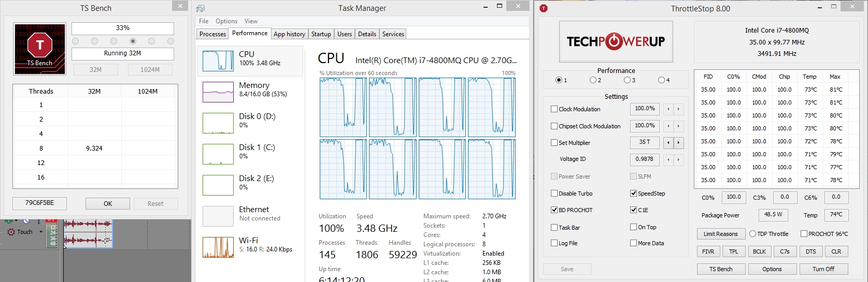The width and height of the screenshot is (868, 282).
Task: Select Performance profile 2 radio button
Action: click(x=593, y=80)
